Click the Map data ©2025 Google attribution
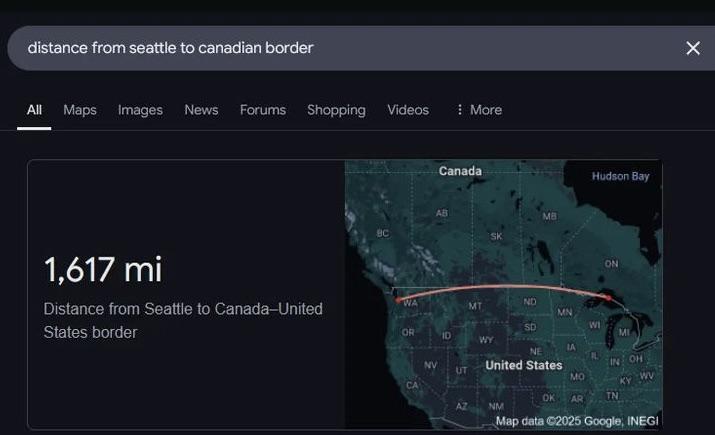Viewport: 715px width, 435px height. [x=577, y=421]
